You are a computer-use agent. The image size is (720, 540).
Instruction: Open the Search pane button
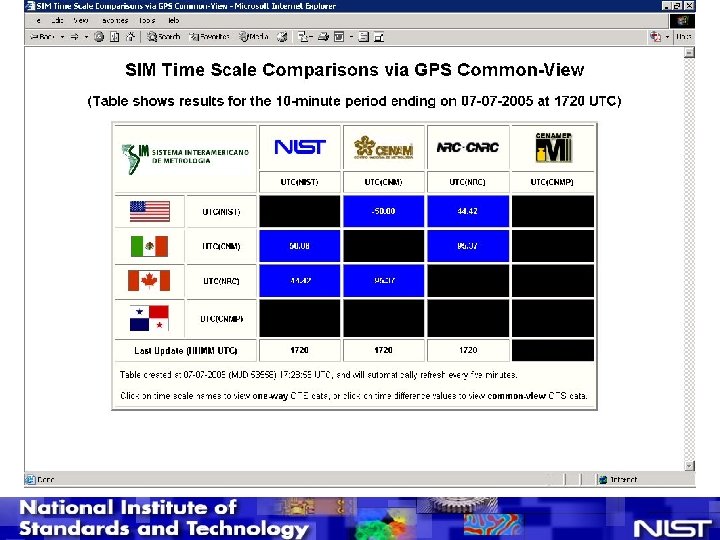pyautogui.click(x=163, y=37)
